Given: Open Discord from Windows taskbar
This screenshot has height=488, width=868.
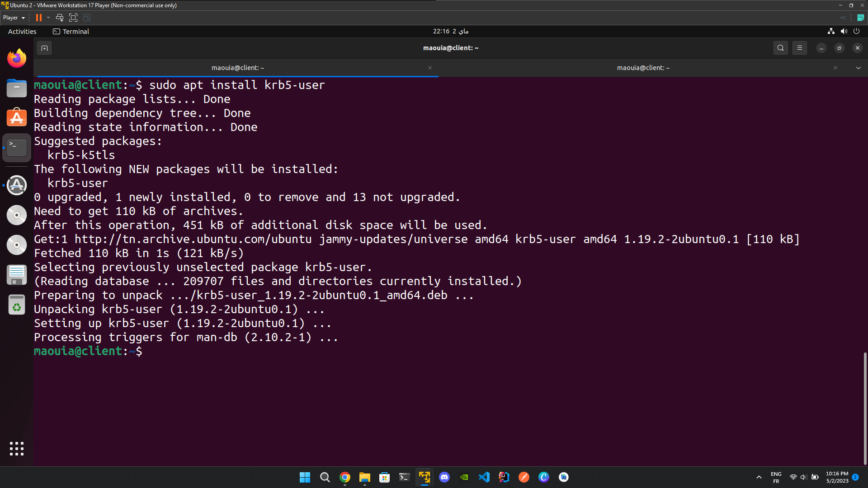Looking at the screenshot, I should [444, 477].
